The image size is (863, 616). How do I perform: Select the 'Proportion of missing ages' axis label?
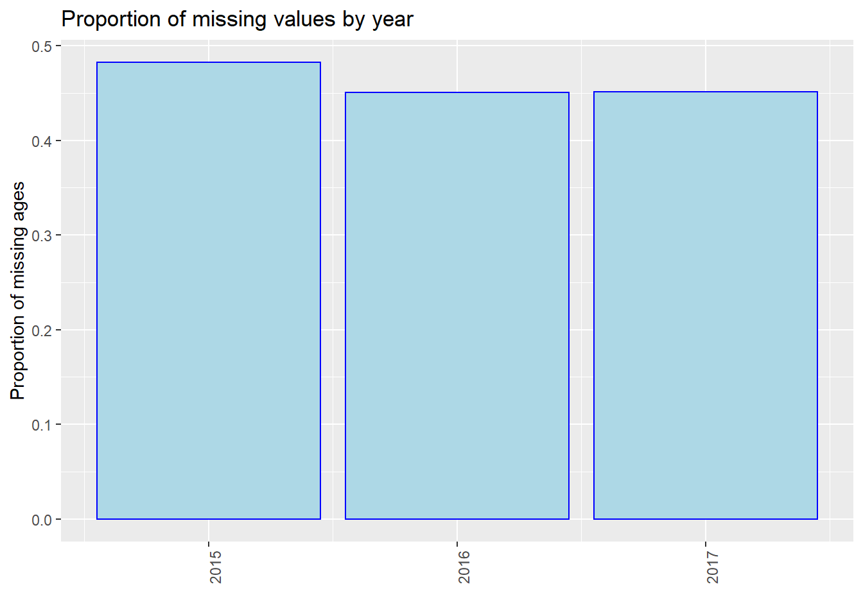coord(18,291)
